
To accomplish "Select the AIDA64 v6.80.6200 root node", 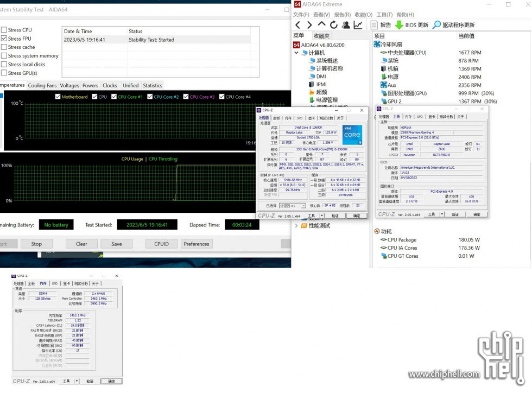I will click(319, 45).
